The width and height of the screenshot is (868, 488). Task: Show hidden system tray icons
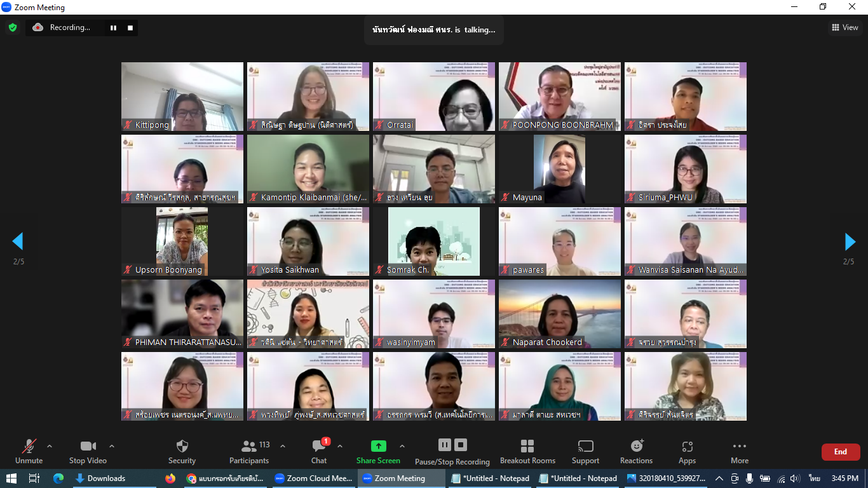719,478
